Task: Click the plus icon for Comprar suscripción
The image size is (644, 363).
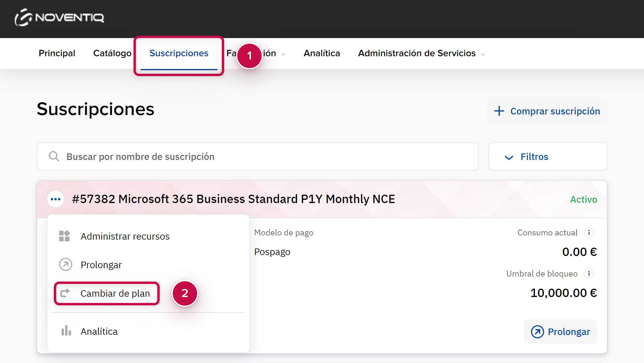Action: click(x=499, y=111)
